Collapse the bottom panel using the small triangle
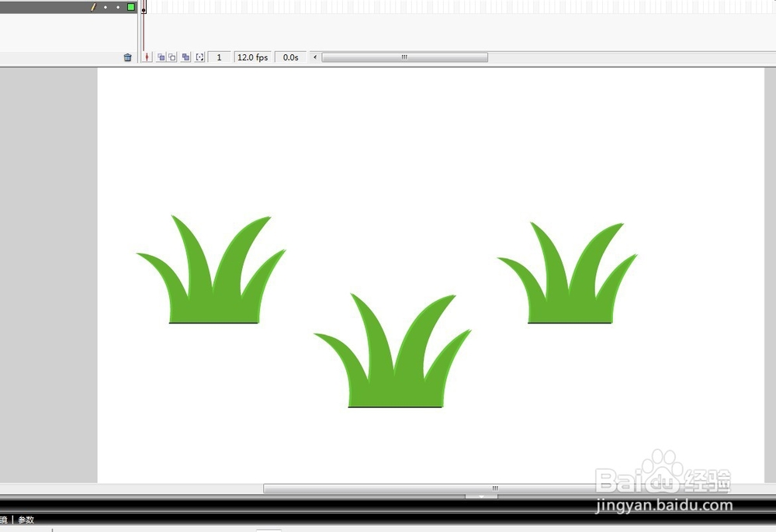The height and width of the screenshot is (532, 776). click(481, 496)
